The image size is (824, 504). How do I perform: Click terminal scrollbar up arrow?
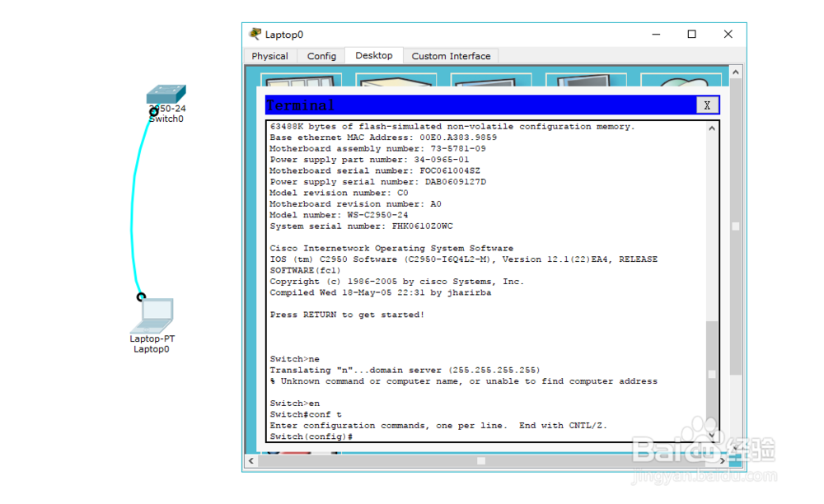click(x=712, y=128)
